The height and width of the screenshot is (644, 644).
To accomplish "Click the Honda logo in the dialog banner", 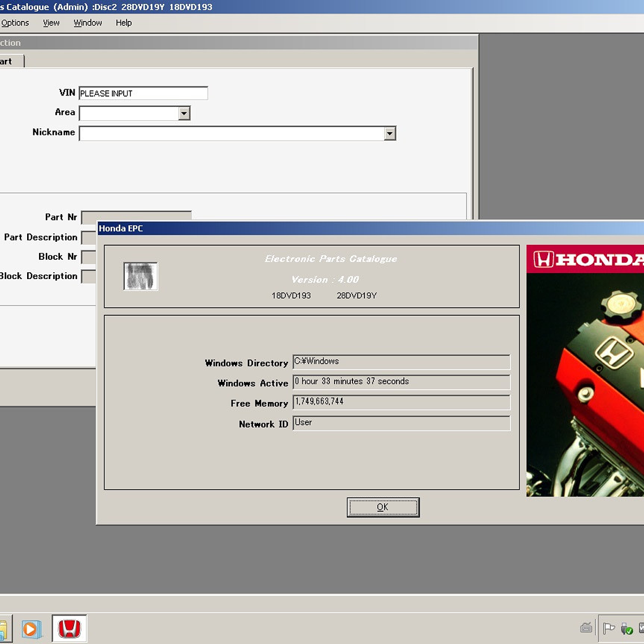I will point(585,259).
